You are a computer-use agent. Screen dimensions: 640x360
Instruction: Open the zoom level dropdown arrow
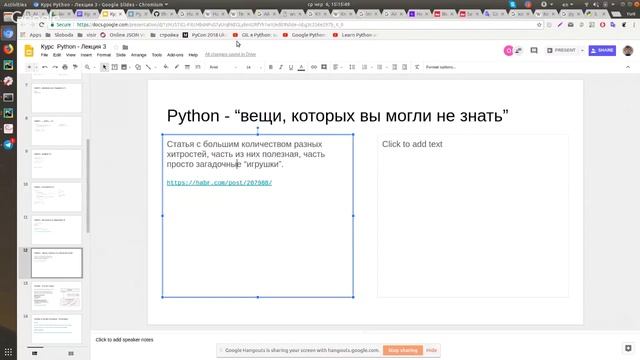[x=94, y=67]
